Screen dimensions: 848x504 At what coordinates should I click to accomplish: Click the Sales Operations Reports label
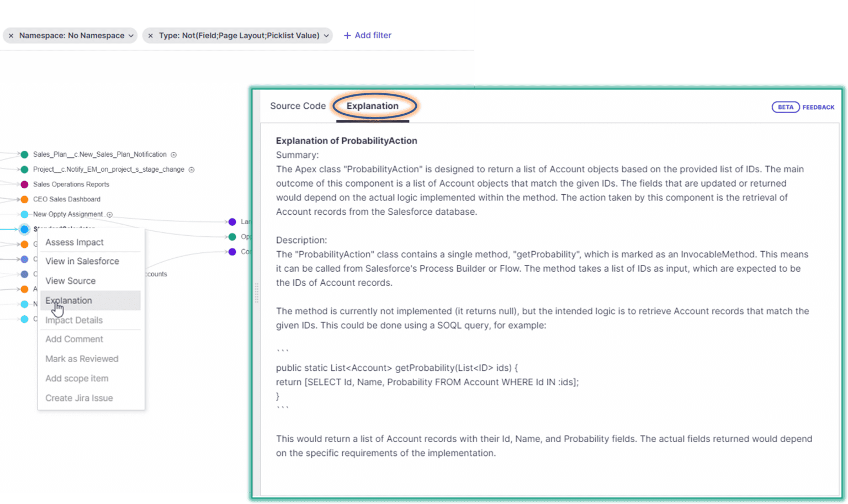71,184
